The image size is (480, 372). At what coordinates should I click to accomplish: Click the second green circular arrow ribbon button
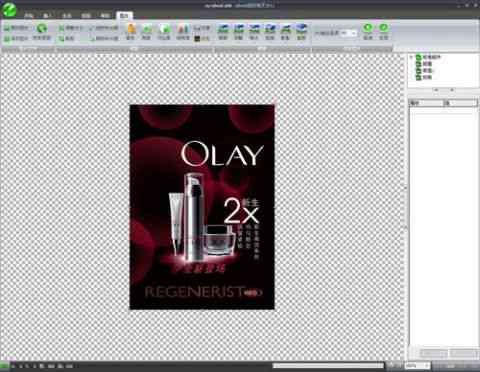coord(384,28)
